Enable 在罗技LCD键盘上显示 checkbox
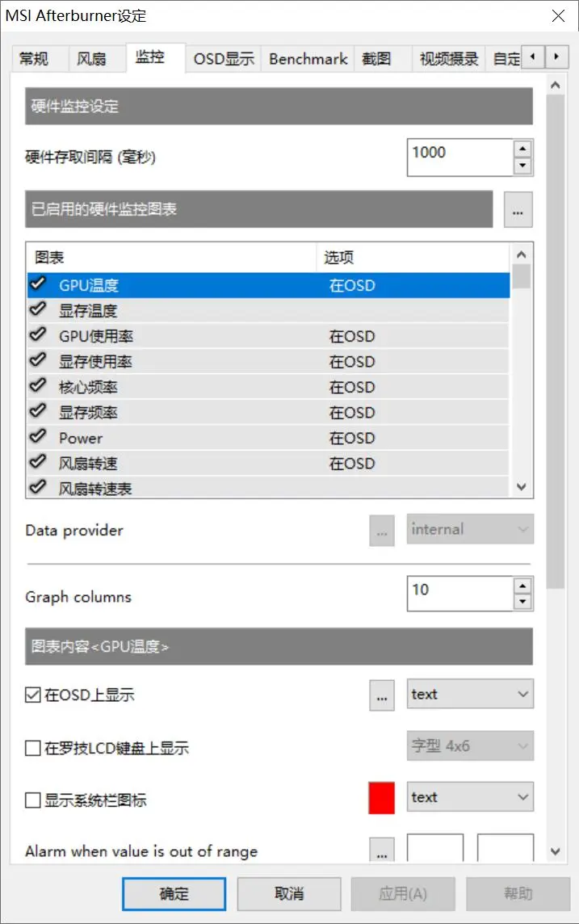 (33, 749)
